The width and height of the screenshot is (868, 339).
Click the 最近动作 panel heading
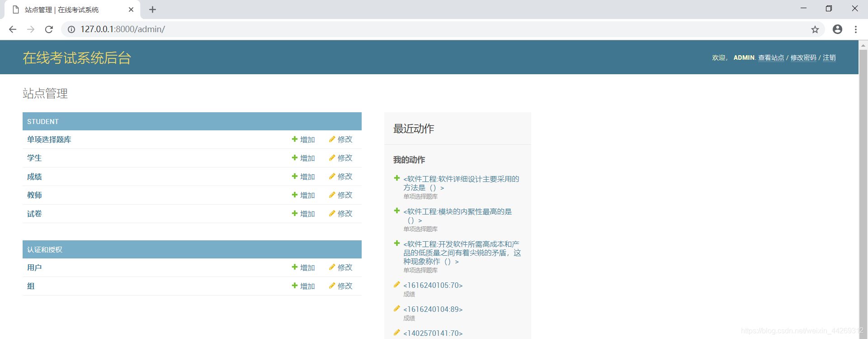[x=414, y=129]
